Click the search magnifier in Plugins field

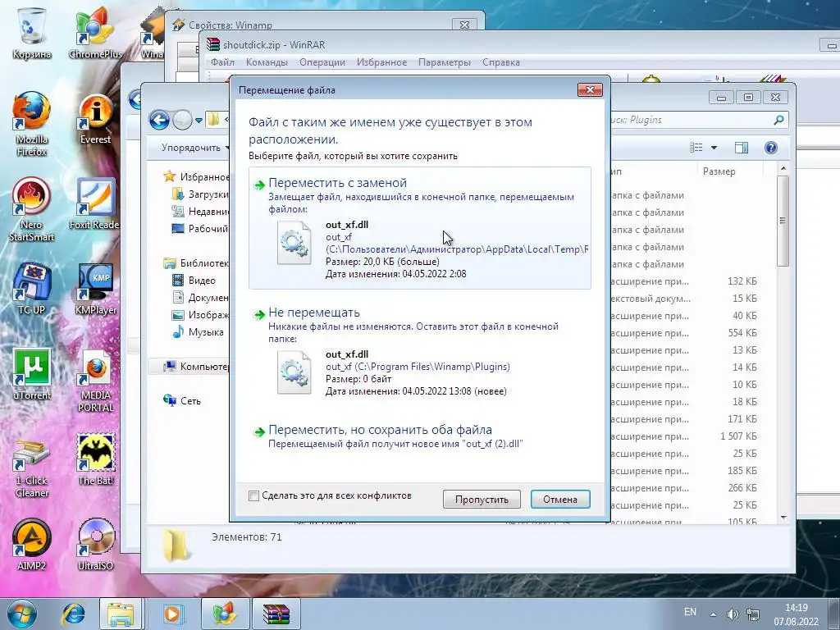point(779,120)
